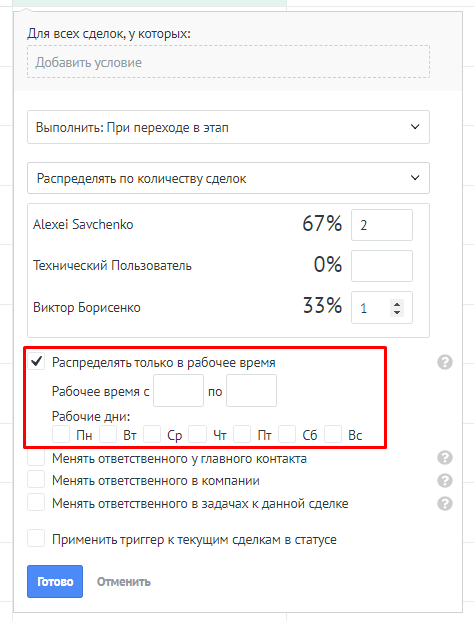Check 'Применить триггер к текущим сделкам'
474x621 pixels.
point(36,539)
